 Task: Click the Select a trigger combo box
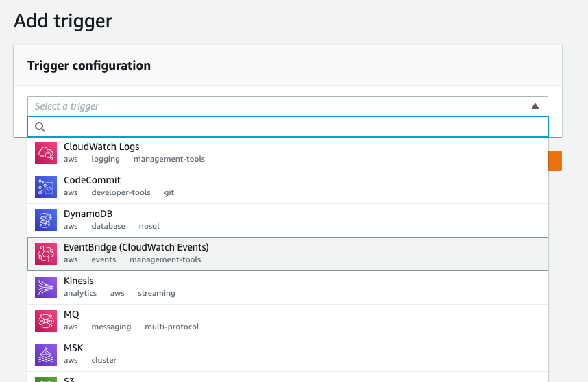(288, 106)
